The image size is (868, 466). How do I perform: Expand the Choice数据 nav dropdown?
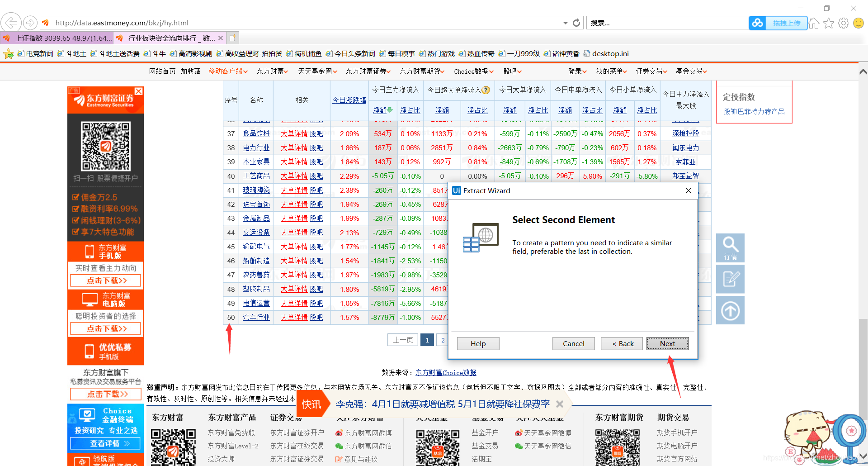pyautogui.click(x=474, y=71)
